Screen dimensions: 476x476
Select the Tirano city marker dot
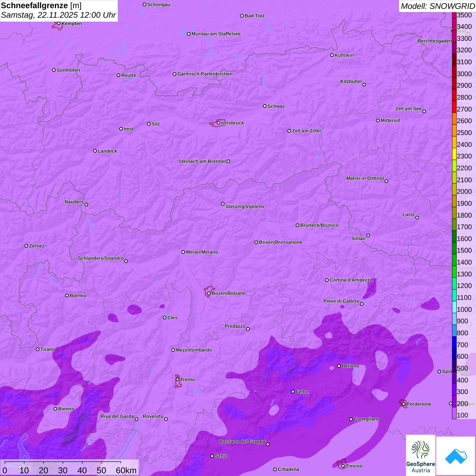click(38, 349)
